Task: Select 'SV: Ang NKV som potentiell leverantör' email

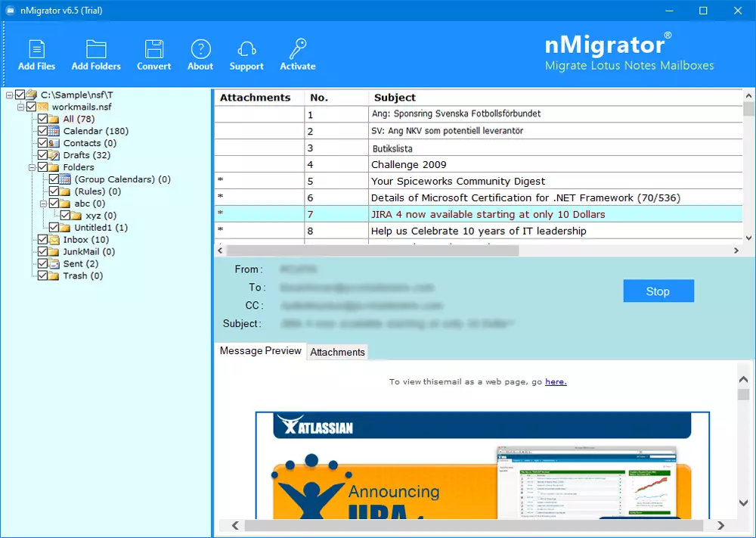Action: (x=479, y=131)
